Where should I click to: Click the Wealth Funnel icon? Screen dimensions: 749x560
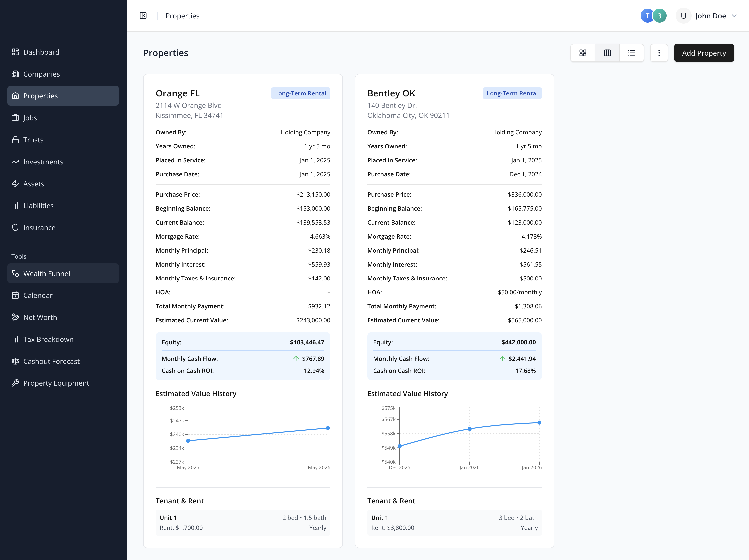coord(15,273)
